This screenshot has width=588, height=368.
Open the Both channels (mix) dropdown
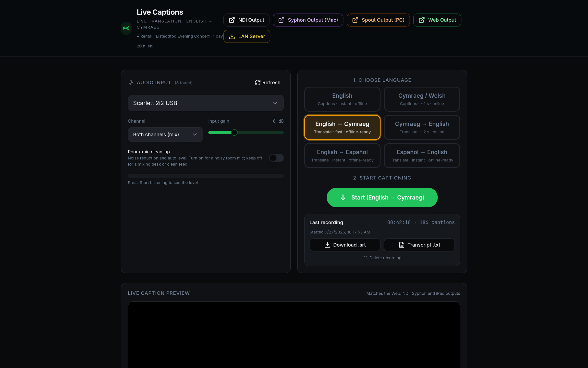(165, 134)
